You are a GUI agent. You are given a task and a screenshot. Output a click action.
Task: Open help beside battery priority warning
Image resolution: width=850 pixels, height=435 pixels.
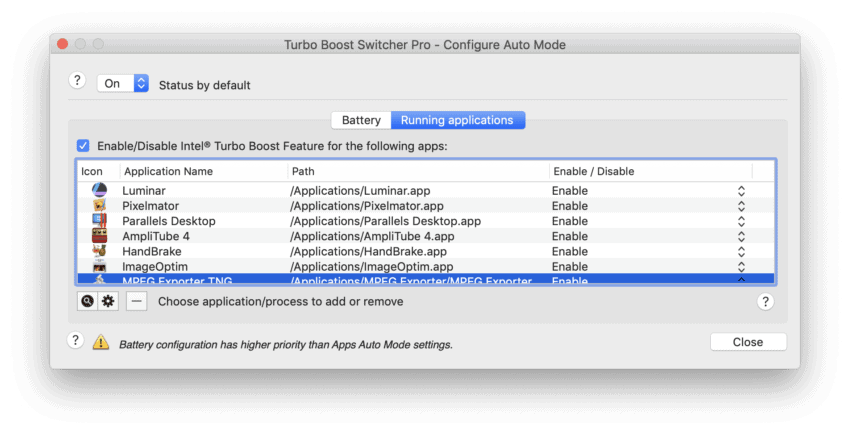click(75, 341)
